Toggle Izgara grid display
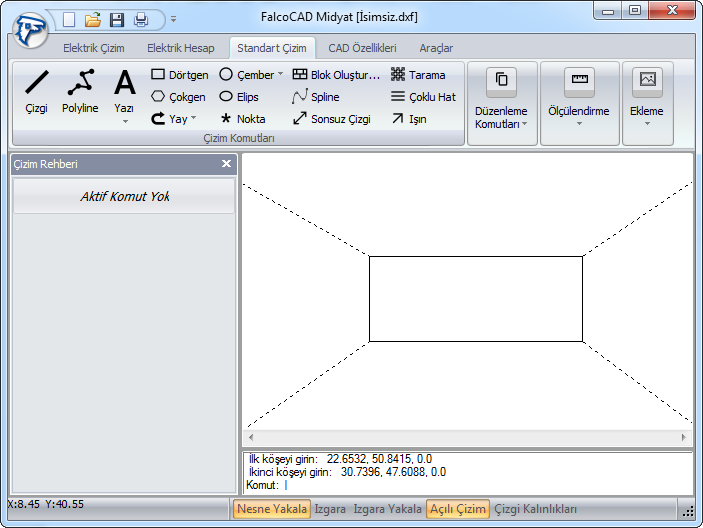Viewport: 703px width, 528px height. [330, 509]
